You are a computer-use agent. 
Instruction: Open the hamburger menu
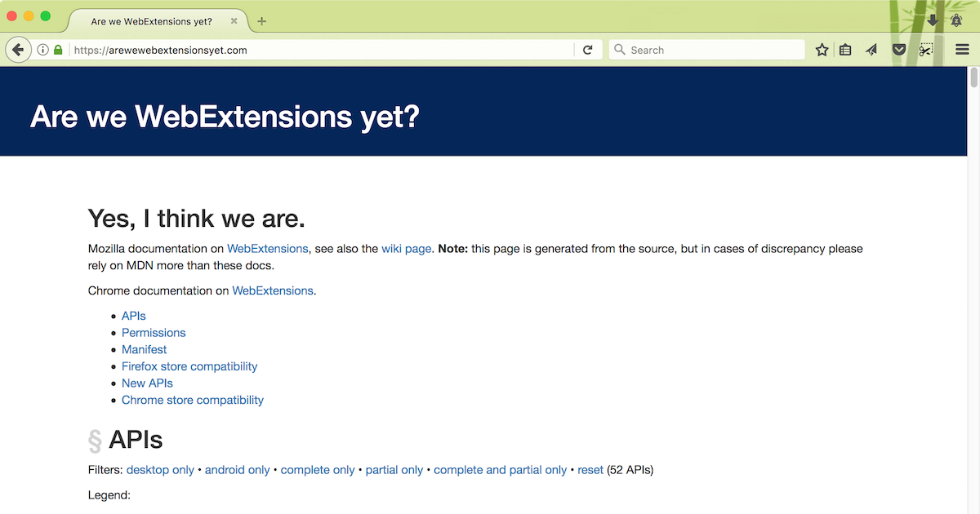tap(962, 50)
